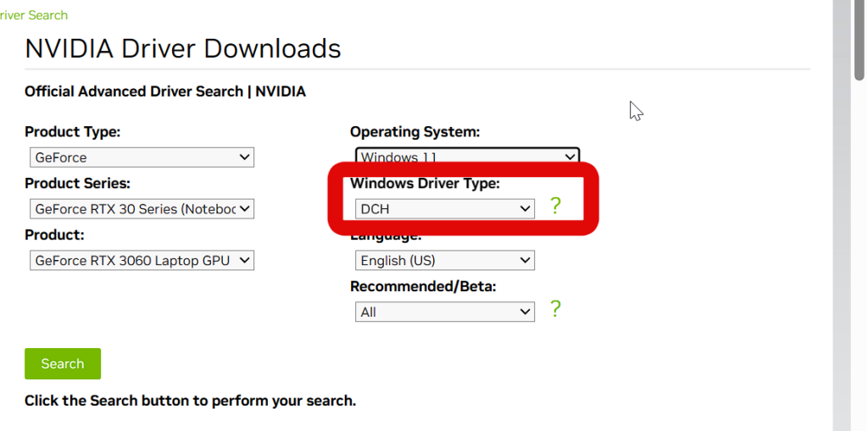Open the Product dropdown showing RTX 3060 Laptop GPU
This screenshot has height=431, width=868.
click(140, 261)
